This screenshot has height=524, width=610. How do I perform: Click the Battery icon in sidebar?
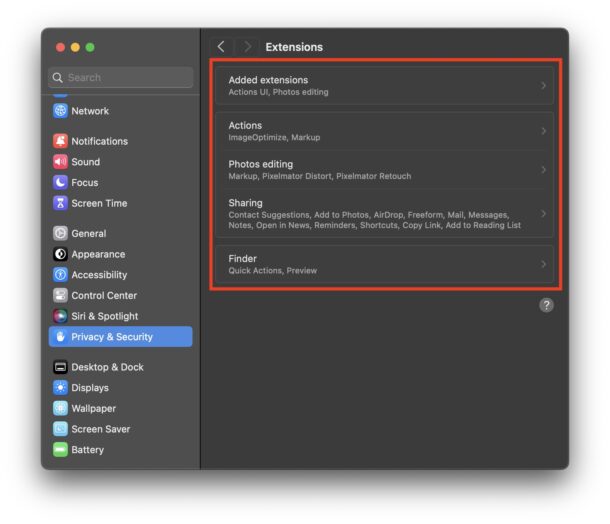click(x=60, y=450)
